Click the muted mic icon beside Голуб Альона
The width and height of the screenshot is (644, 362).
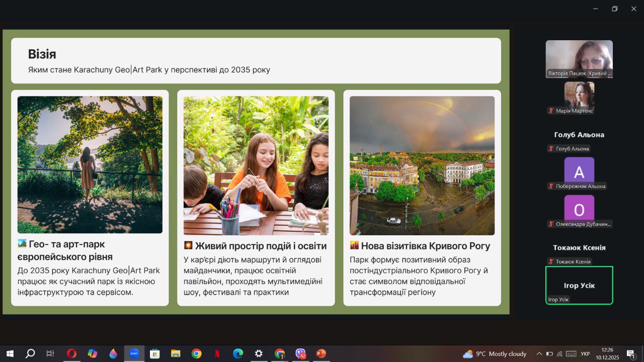pos(551,149)
